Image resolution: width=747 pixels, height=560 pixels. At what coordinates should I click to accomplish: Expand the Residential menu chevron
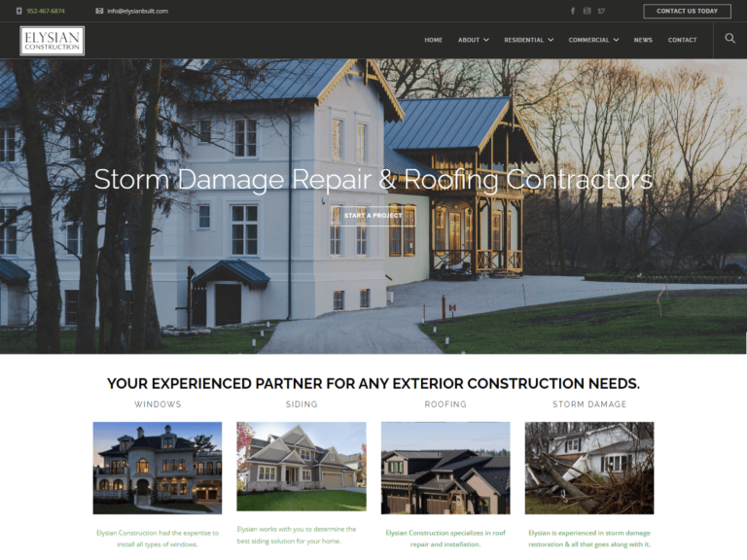point(551,40)
